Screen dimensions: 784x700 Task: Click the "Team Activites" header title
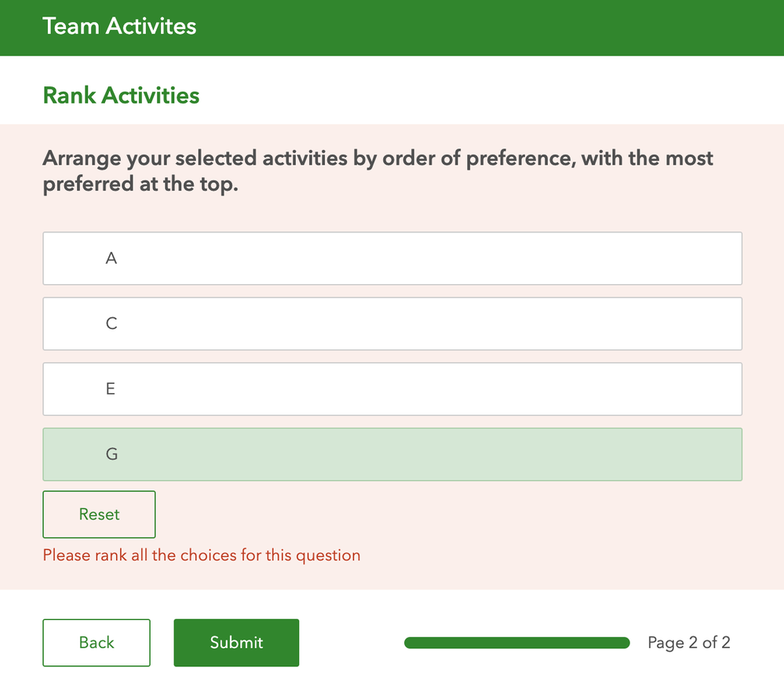119,27
